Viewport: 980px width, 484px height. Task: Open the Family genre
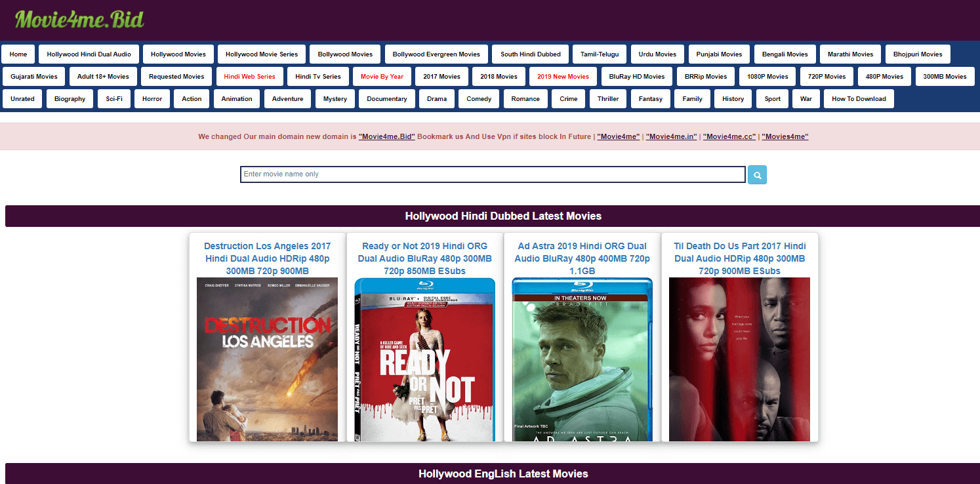click(x=692, y=99)
